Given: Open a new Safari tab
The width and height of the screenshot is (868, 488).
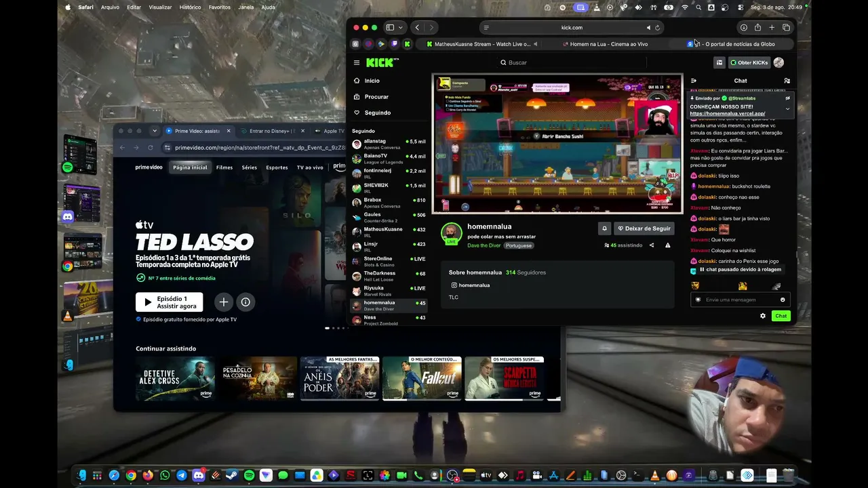Looking at the screenshot, I should pyautogui.click(x=772, y=28).
